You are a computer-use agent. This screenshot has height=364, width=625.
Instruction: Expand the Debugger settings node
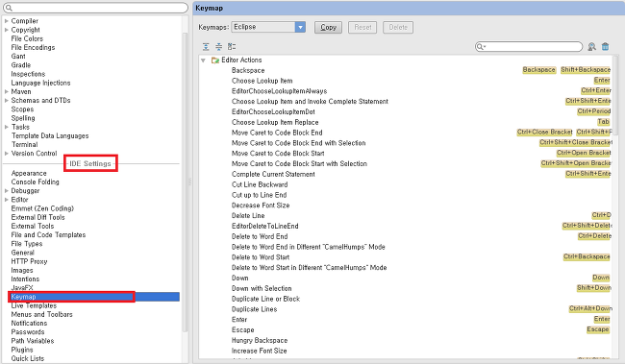pos(7,191)
